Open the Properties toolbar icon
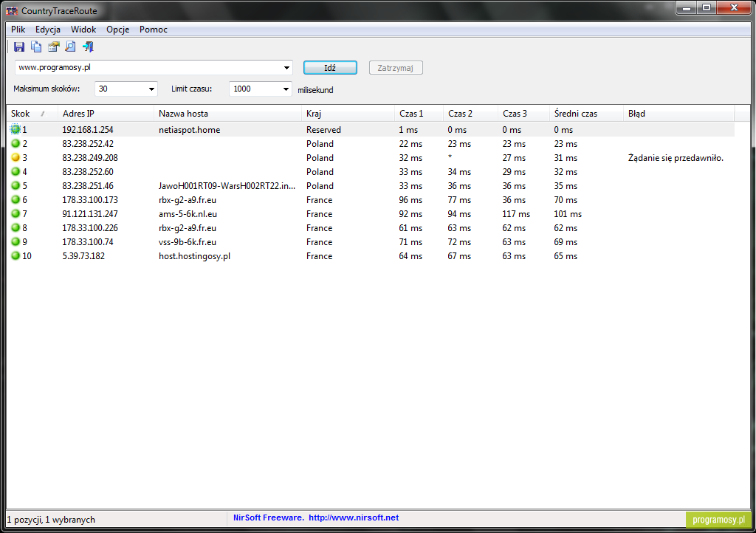 pyautogui.click(x=53, y=47)
